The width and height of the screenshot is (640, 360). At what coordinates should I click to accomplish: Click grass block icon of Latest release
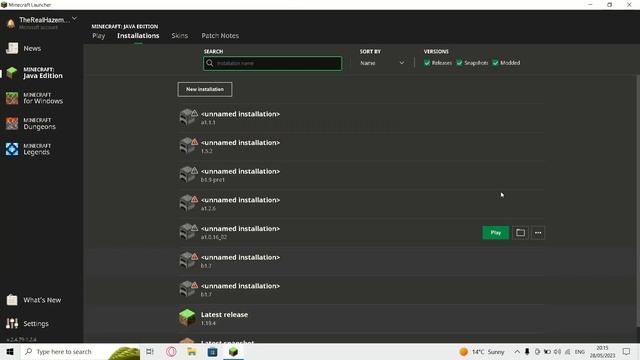pyautogui.click(x=187, y=317)
